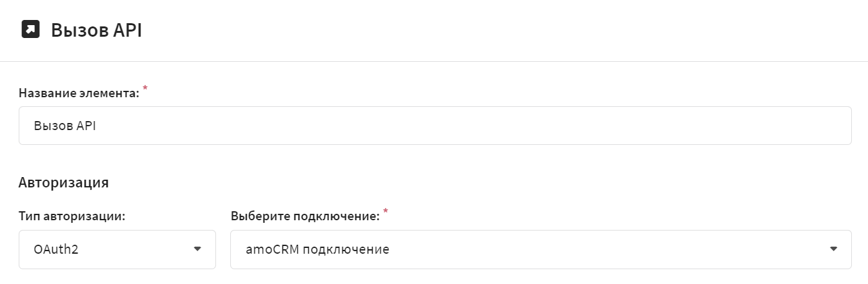This screenshot has width=868, height=284.
Task: Click the Тип авторизации label
Action: point(72,216)
